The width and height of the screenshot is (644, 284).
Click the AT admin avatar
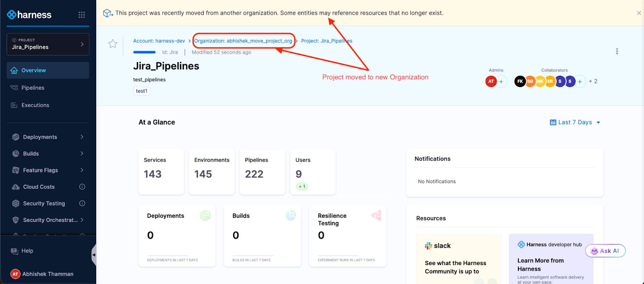click(x=491, y=81)
